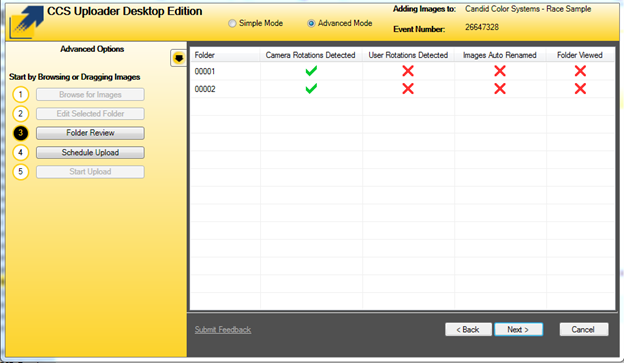The image size is (624, 363).
Task: Click Images Auto Renamed red X for 00001
Action: tap(500, 71)
